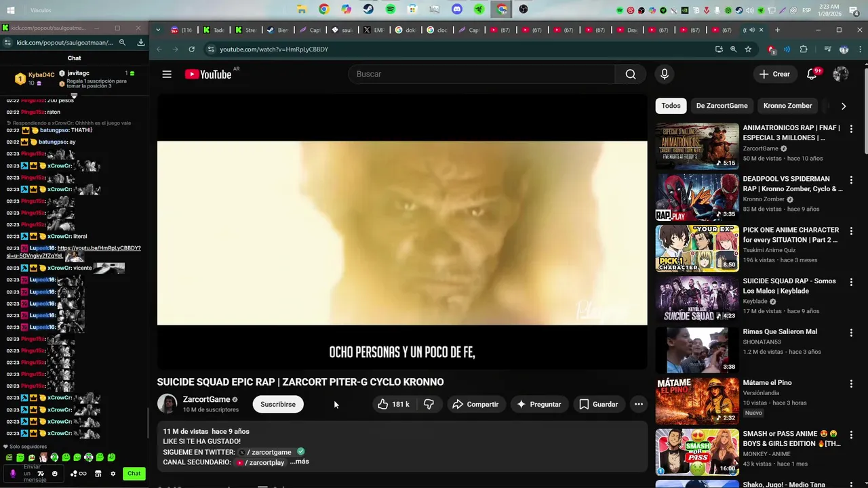Open Suicide Squad Rap Keyblade thumbnail
This screenshot has height=488, width=868.
(x=697, y=299)
